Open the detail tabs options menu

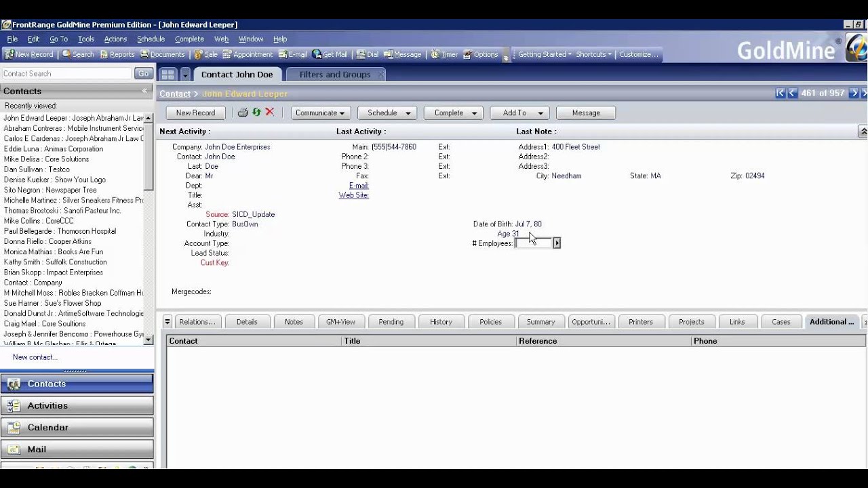(x=167, y=322)
